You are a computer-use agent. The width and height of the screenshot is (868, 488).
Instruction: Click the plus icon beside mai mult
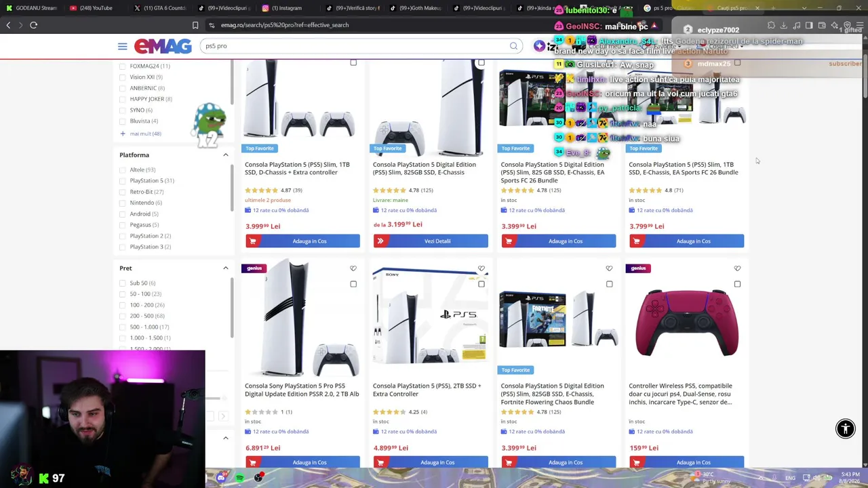(123, 134)
